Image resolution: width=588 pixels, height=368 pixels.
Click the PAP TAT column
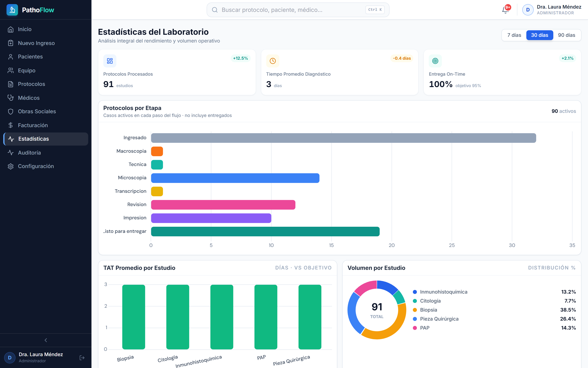pos(266,317)
